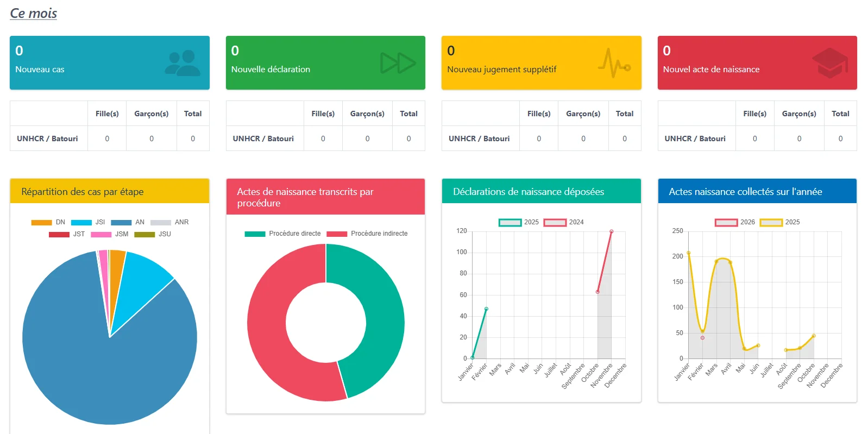The image size is (868, 434).
Task: Click the Répartition des cas par étape header
Action: pos(110,191)
